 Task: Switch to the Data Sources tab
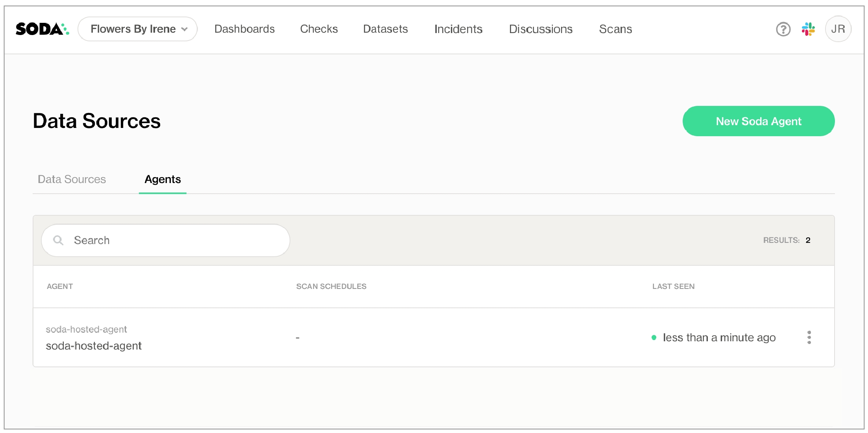72,179
